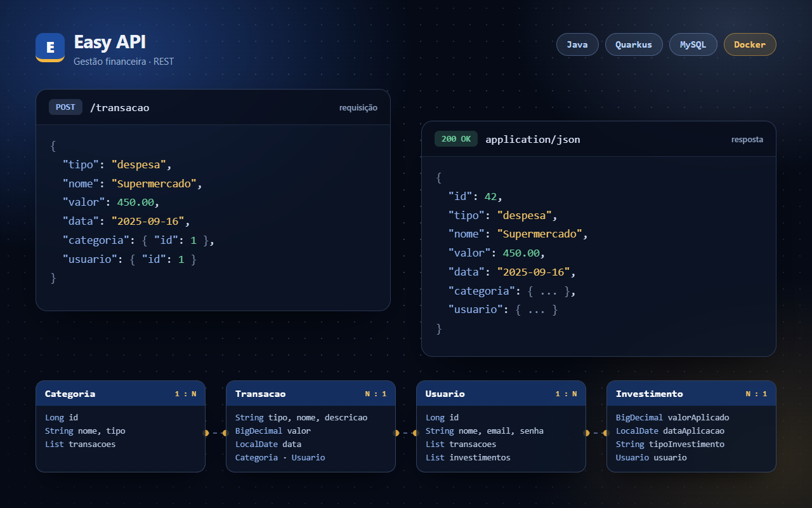Screen dimensions: 812x508
Task: Click String nome, email, senha field
Action: (x=485, y=431)
